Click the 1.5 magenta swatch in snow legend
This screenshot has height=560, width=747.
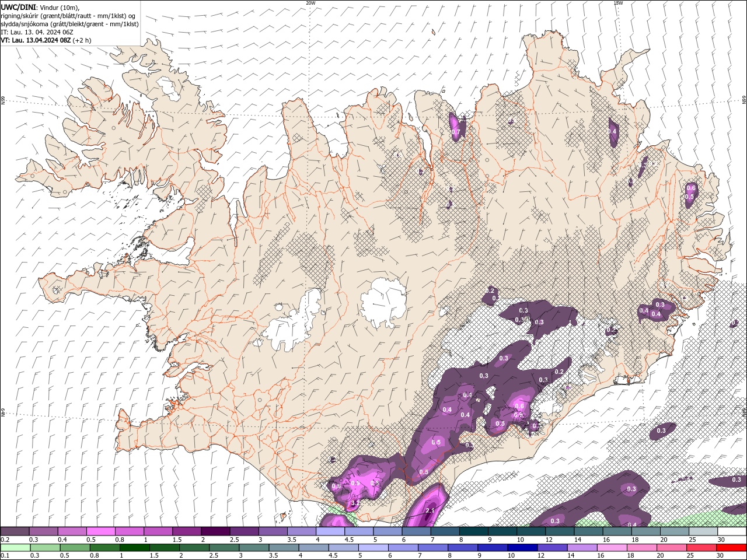[187, 531]
